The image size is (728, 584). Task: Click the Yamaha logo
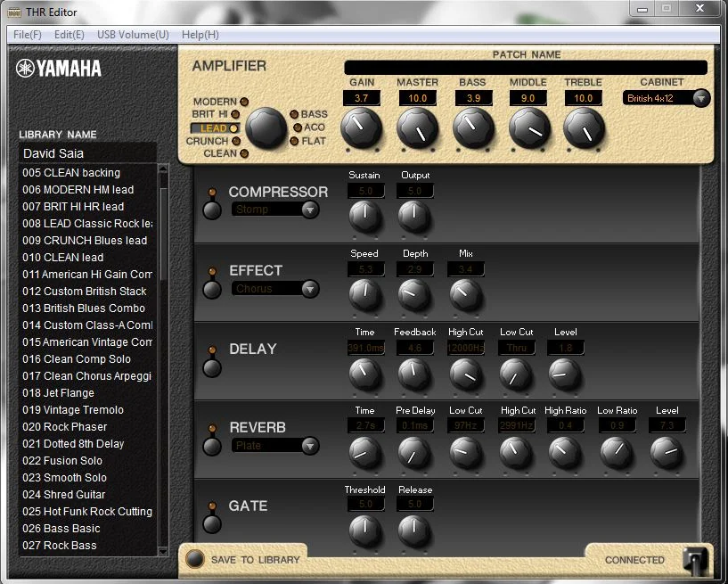59,69
